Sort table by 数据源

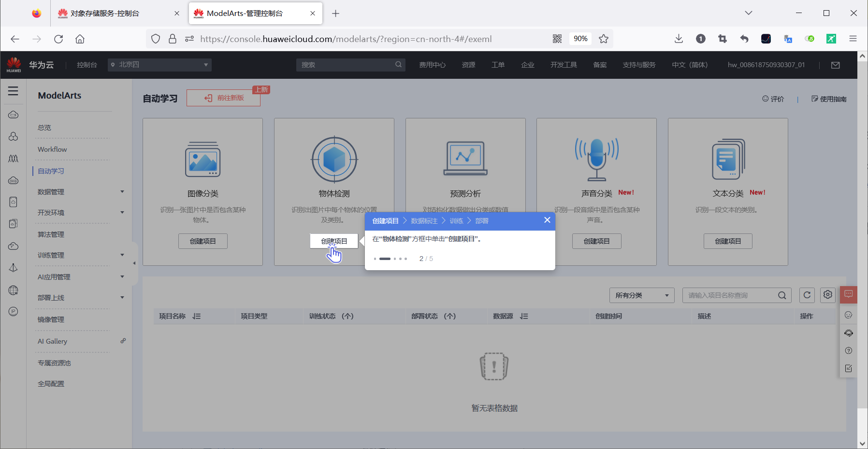coord(524,316)
